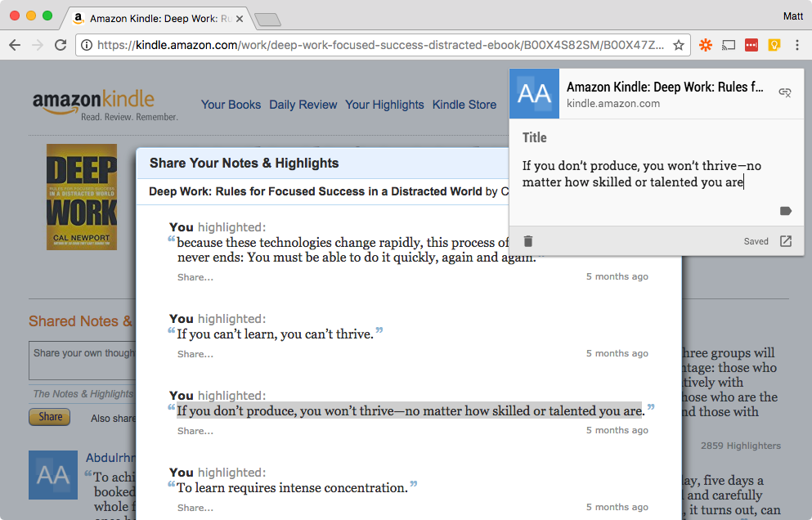Open Abdulrhman's blue AA profile avatar
The image size is (812, 520).
pyautogui.click(x=53, y=475)
